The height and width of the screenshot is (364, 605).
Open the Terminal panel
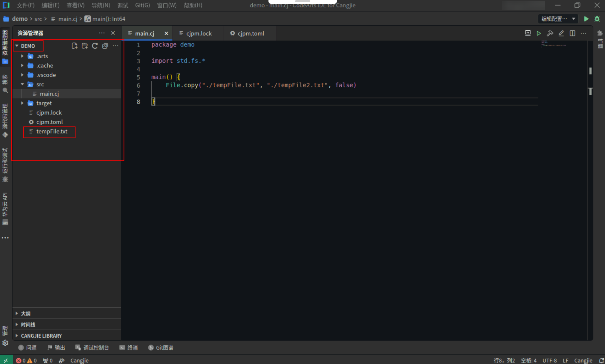click(129, 348)
